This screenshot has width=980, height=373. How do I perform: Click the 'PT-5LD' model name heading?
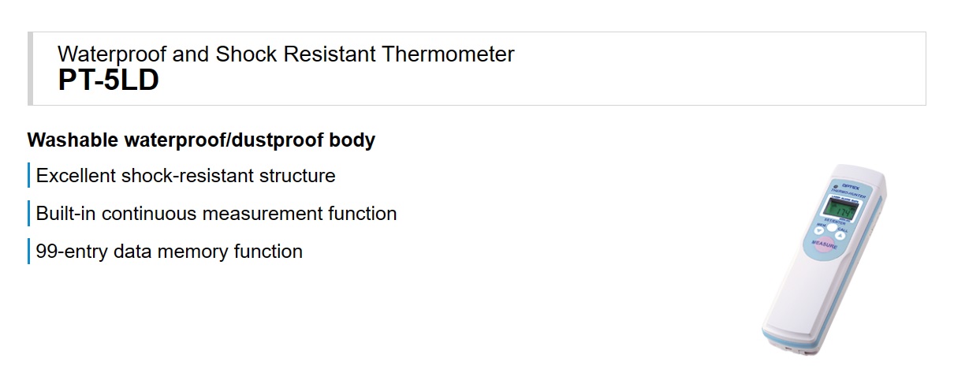(x=109, y=80)
